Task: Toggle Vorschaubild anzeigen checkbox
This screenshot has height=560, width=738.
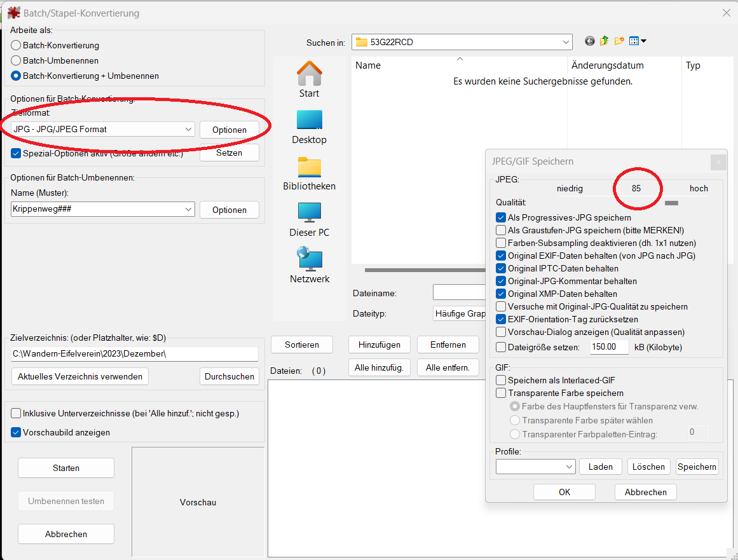Action: pyautogui.click(x=16, y=432)
